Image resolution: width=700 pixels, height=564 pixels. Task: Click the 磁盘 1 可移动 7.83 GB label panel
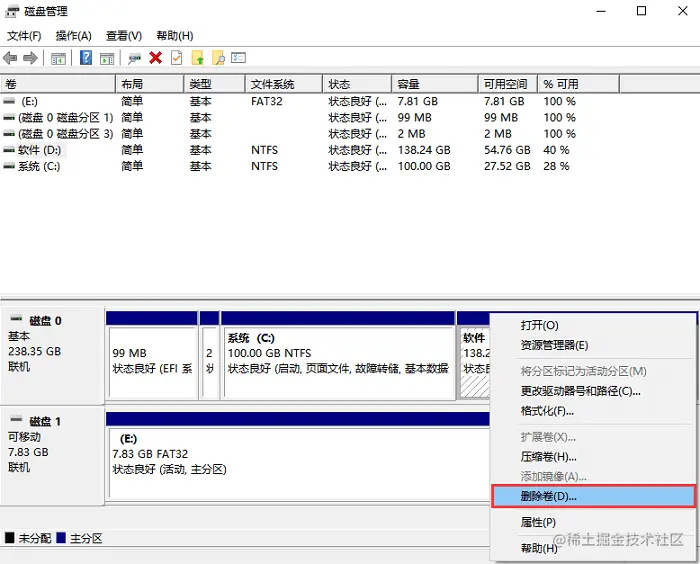pos(52,456)
